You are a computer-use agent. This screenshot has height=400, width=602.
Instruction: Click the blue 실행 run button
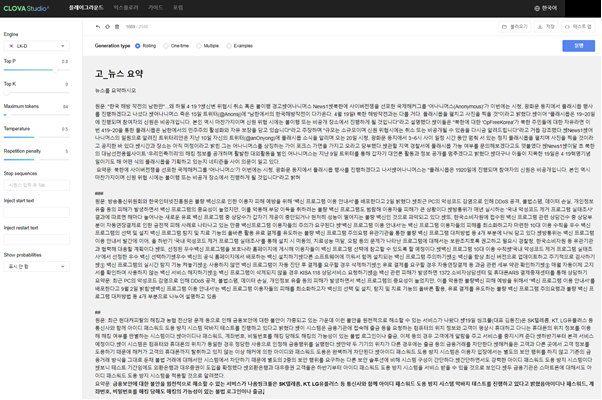coord(579,46)
